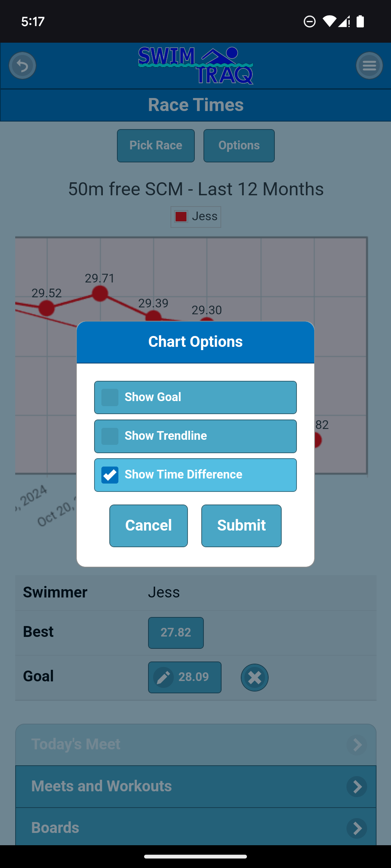
Task: Open the hamburger menu icon
Action: pos(369,66)
